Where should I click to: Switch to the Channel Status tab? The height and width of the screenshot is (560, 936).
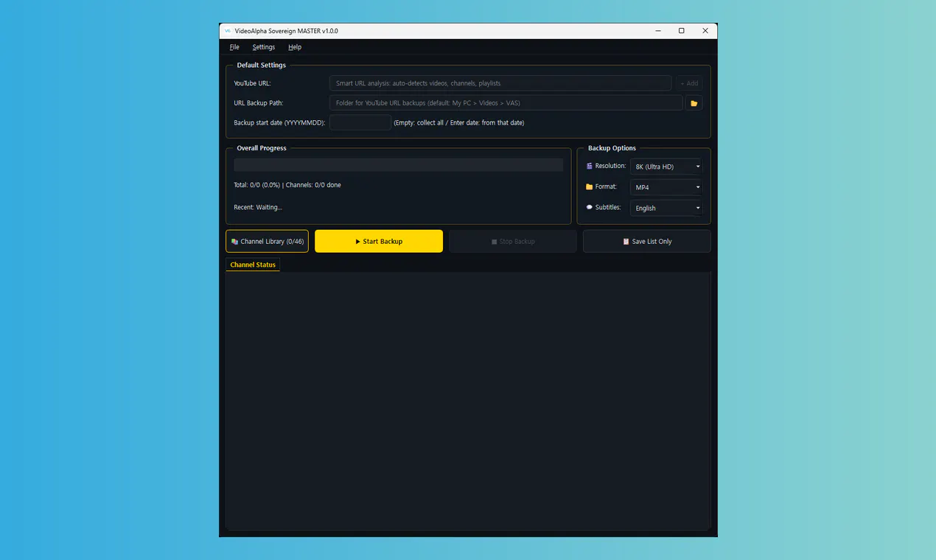coord(253,265)
